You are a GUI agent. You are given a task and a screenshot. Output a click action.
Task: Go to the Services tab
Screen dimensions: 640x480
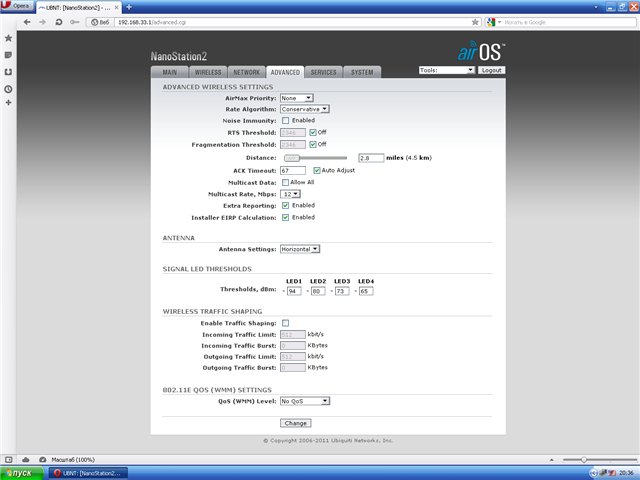(323, 72)
